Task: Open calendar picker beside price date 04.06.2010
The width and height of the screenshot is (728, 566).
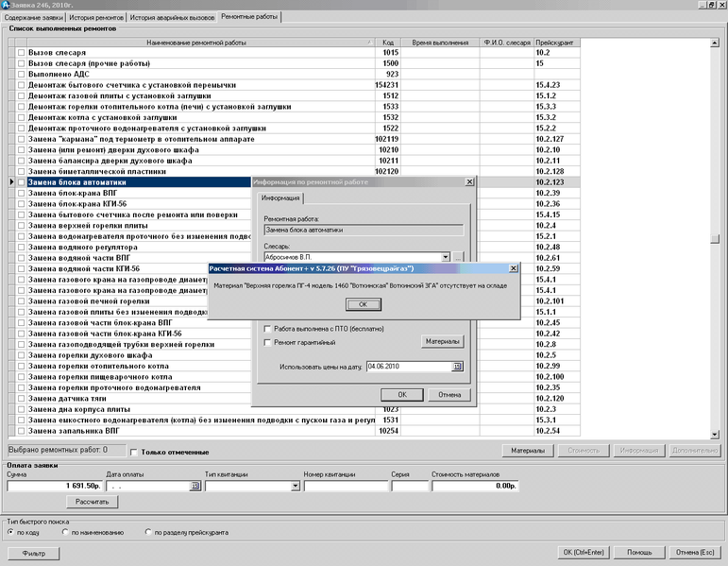Action: [458, 366]
